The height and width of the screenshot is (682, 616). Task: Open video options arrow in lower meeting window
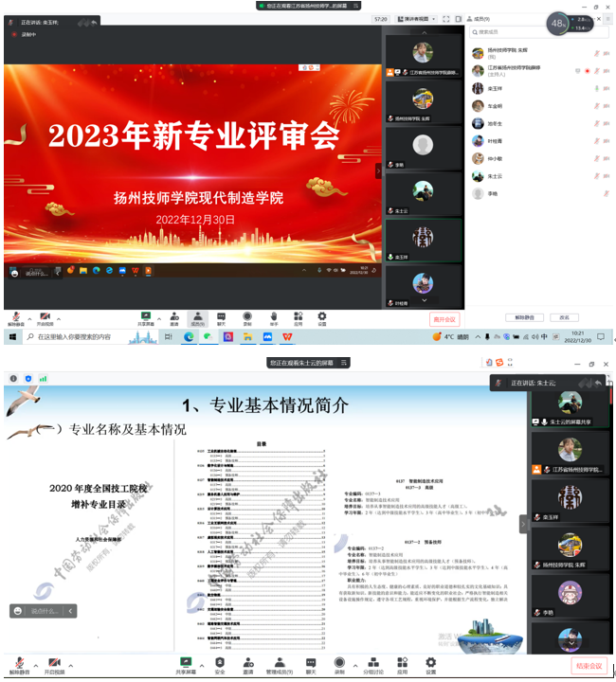pyautogui.click(x=71, y=666)
